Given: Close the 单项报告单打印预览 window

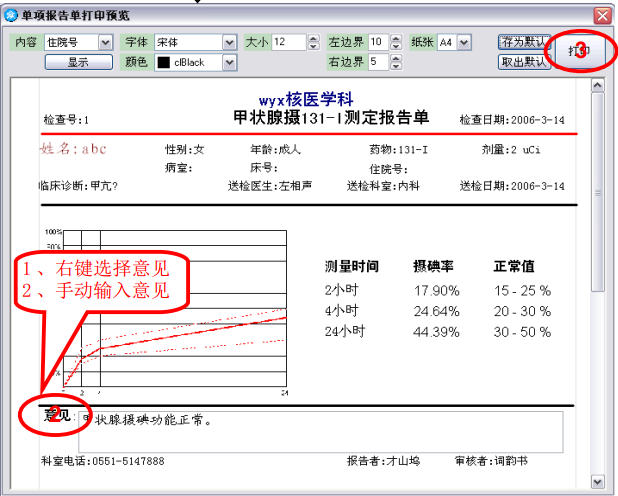Looking at the screenshot, I should tap(602, 16).
